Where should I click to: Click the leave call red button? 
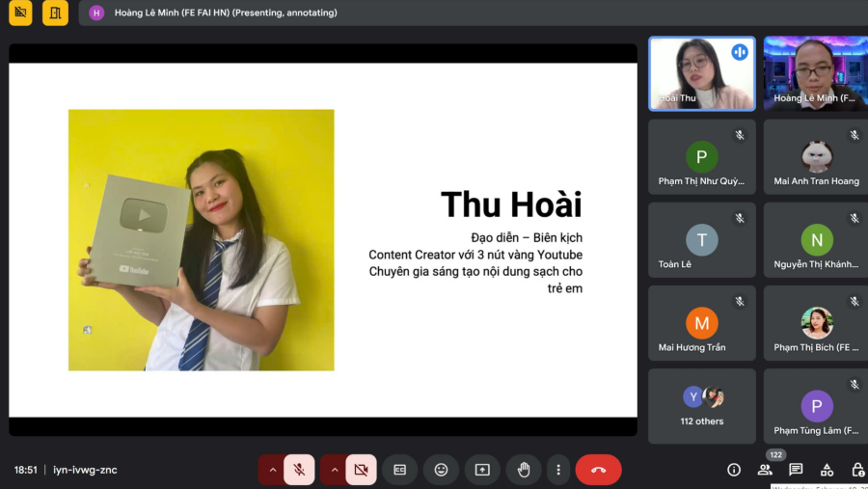[x=598, y=470]
